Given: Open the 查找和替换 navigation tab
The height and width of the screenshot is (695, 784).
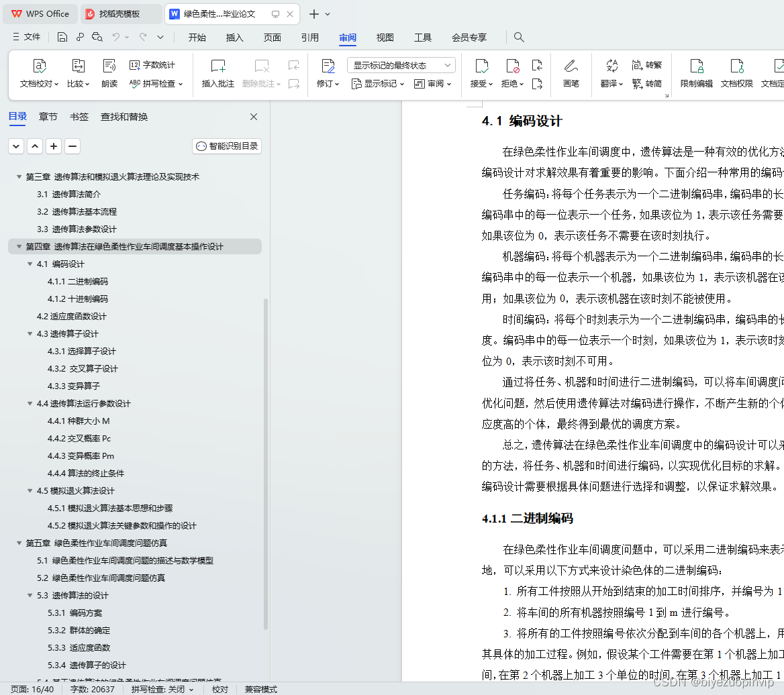Looking at the screenshot, I should pyautogui.click(x=124, y=117).
